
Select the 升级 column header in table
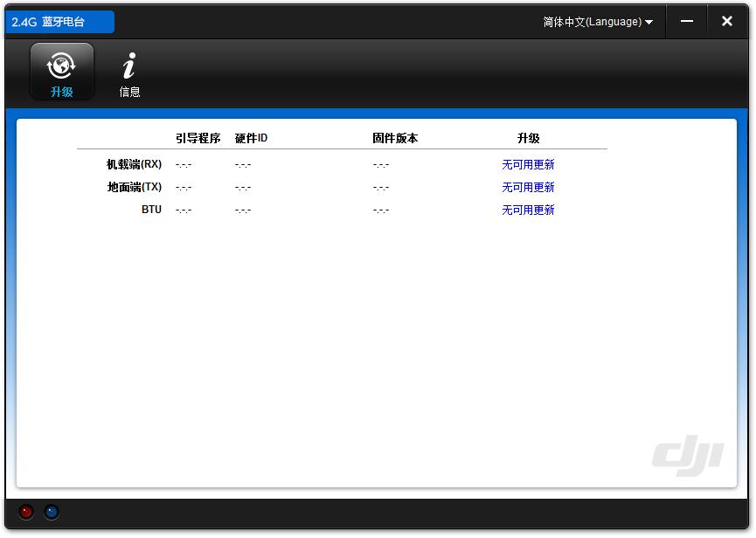tap(528, 138)
